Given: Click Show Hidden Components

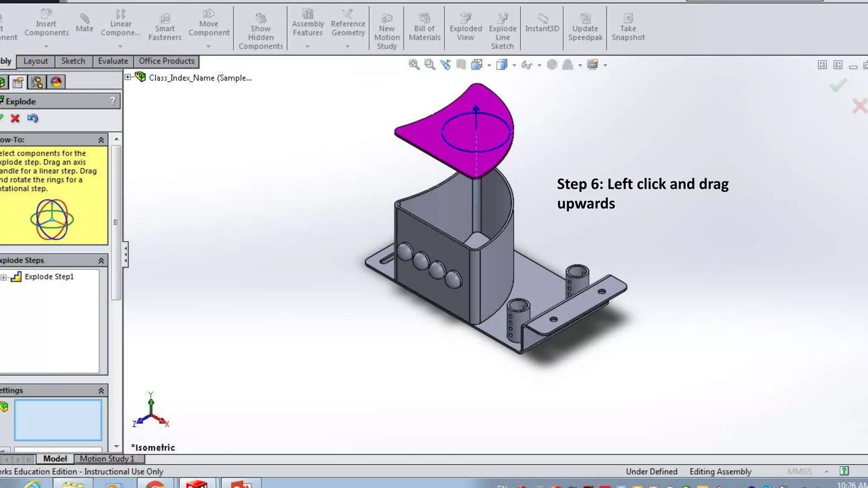Looking at the screenshot, I should point(261,32).
